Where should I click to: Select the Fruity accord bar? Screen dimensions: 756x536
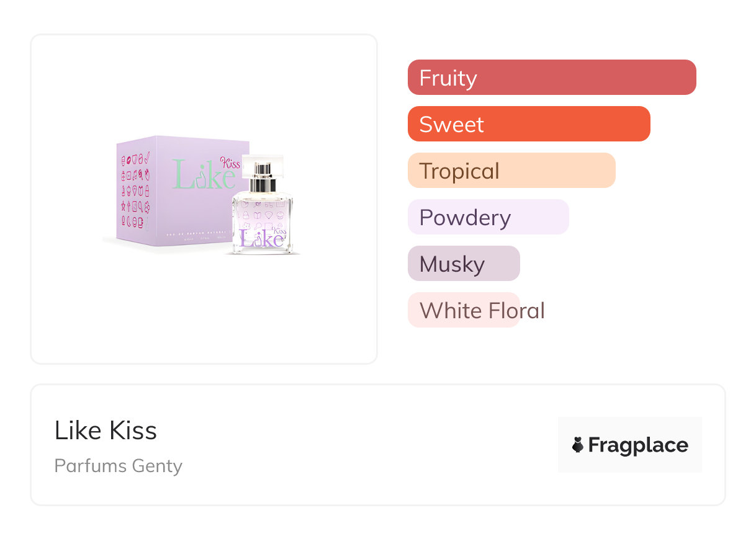point(552,78)
